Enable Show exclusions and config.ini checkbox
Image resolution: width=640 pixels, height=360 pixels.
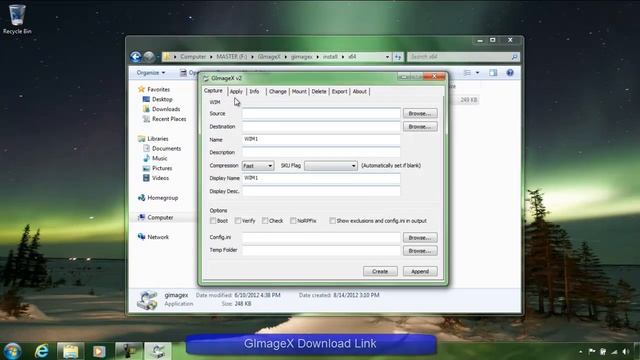tap(332, 221)
